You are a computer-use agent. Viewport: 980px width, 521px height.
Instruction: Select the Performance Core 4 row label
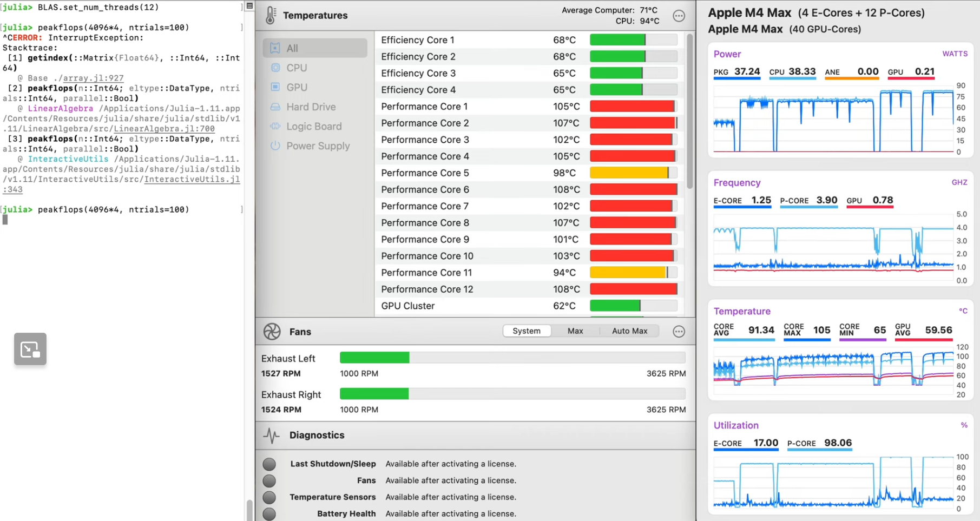pos(425,156)
